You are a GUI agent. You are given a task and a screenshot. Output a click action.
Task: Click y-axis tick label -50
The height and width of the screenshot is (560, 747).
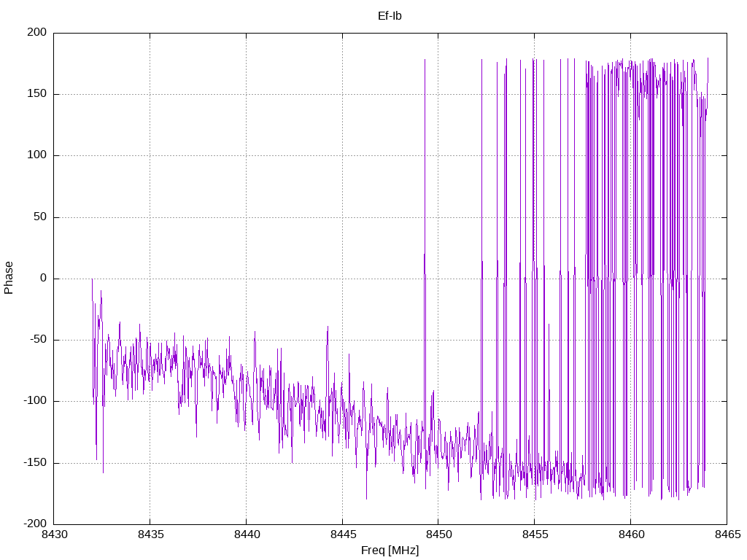pyautogui.click(x=38, y=340)
